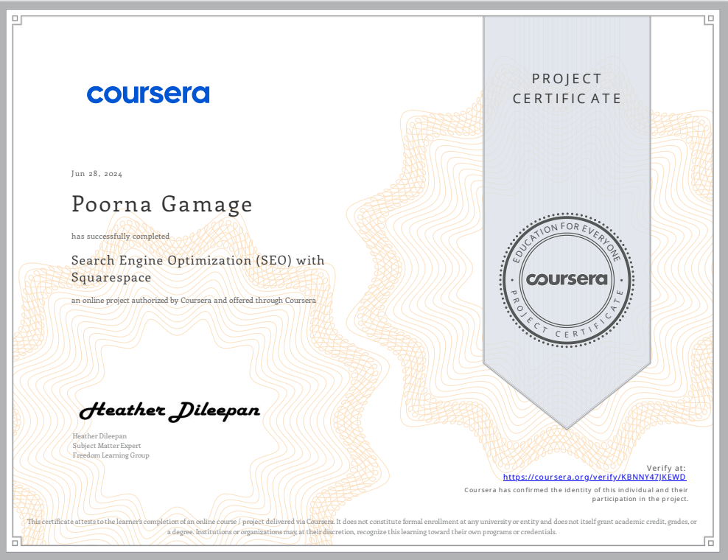Click the round Coursera Project Certificate seal

pyautogui.click(x=567, y=280)
